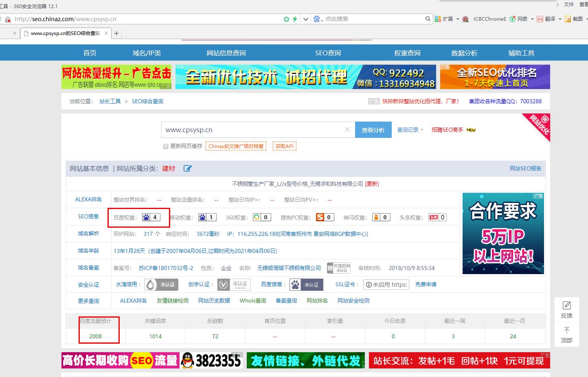Click the Sogou PC weight badge
The height and width of the screenshot is (377, 588).
pos(325,217)
